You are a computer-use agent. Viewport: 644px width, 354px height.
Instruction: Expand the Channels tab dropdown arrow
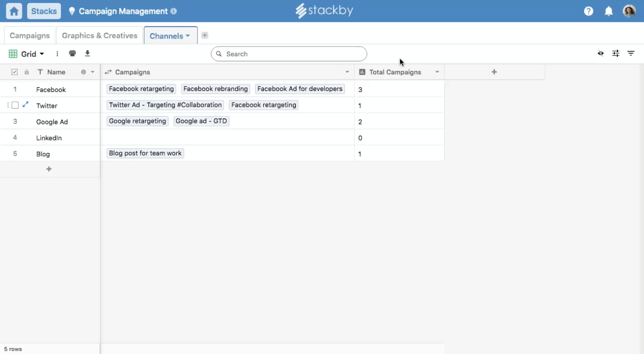click(188, 36)
